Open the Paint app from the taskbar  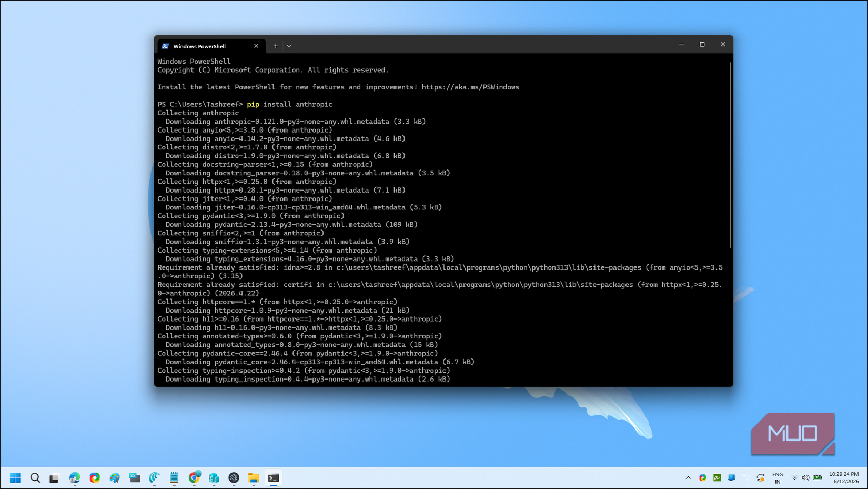[115, 477]
